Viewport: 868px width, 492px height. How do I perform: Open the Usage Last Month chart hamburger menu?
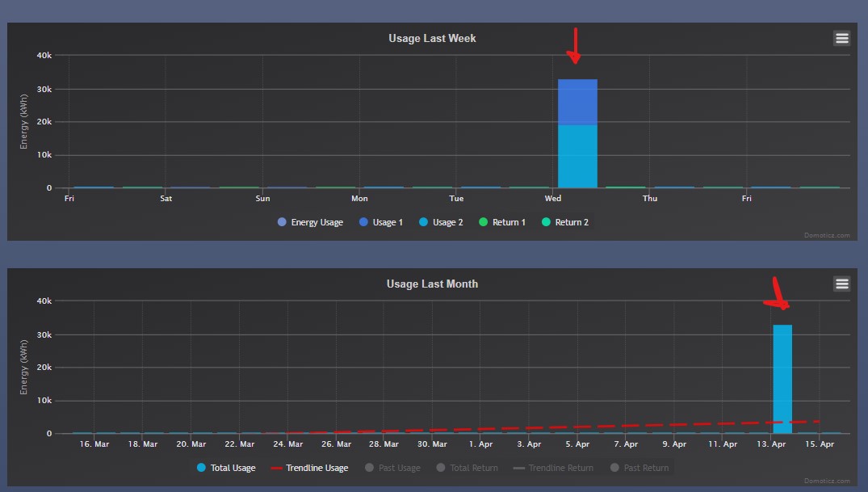tap(841, 284)
